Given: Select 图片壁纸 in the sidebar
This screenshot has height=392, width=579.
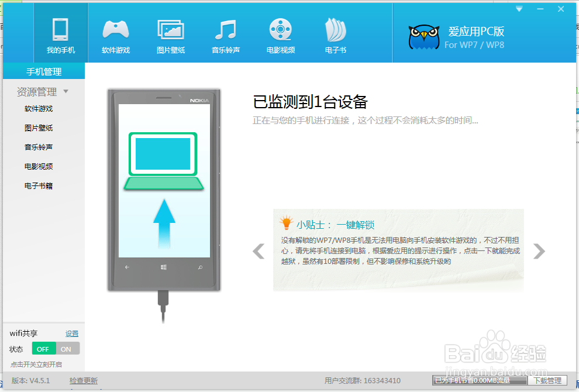Looking at the screenshot, I should coord(39,128).
